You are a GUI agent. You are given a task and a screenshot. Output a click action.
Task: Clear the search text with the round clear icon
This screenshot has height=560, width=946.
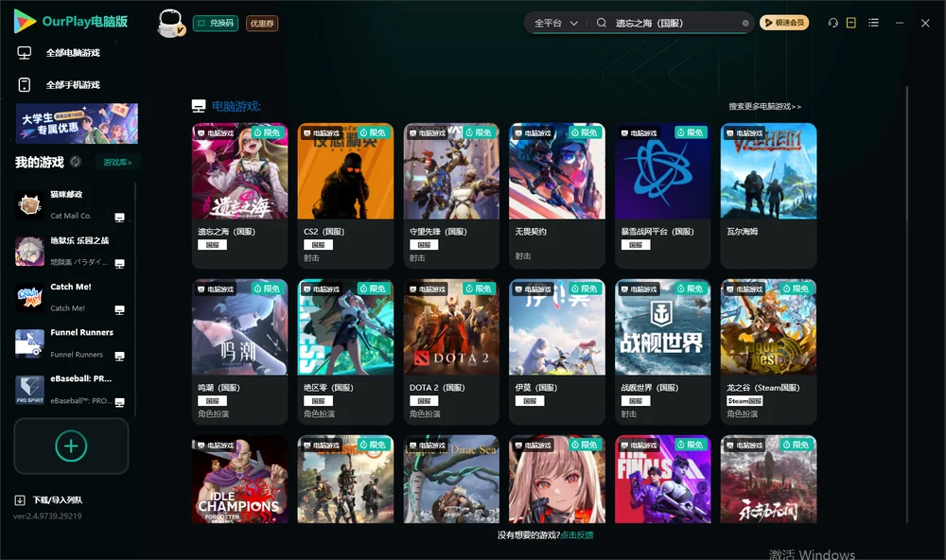[x=745, y=24]
